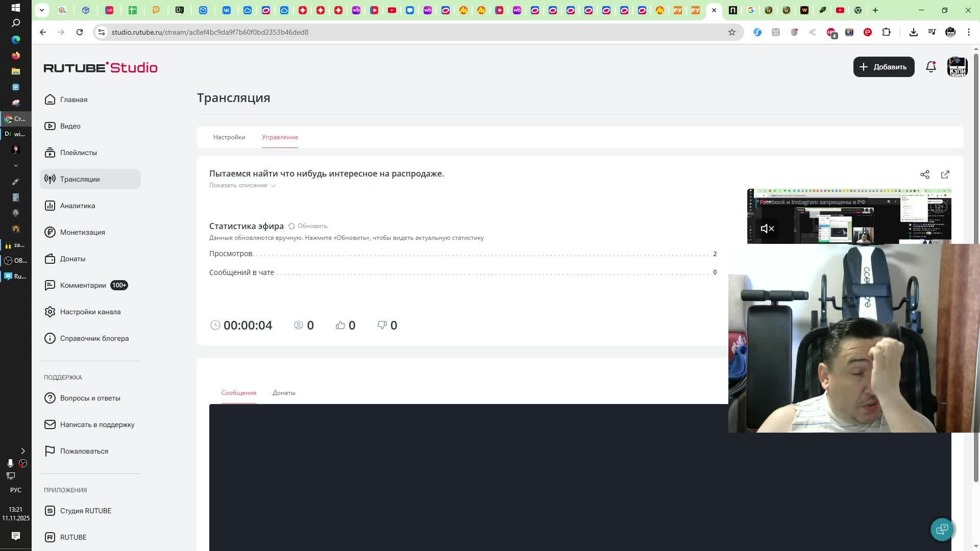Open stream in new window icon
Screen dimensions: 980x551
945,174
